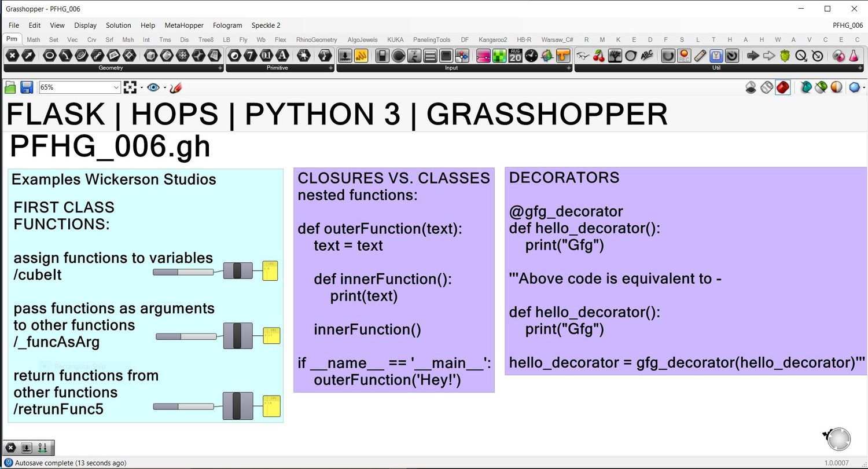Select the Vector parameter arrow icon
This screenshot has width=868, height=469.
coord(28,56)
